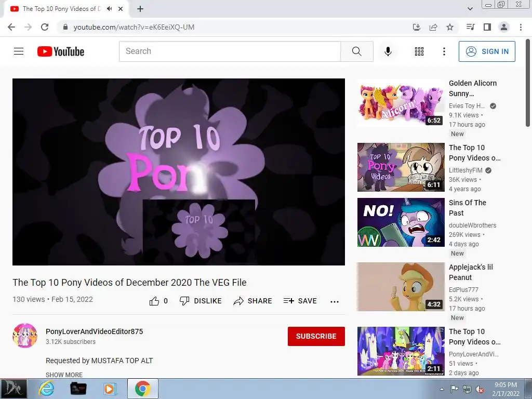This screenshot has width=532, height=399.
Task: Open YouTube settings three-dot menu
Action: coord(444,51)
